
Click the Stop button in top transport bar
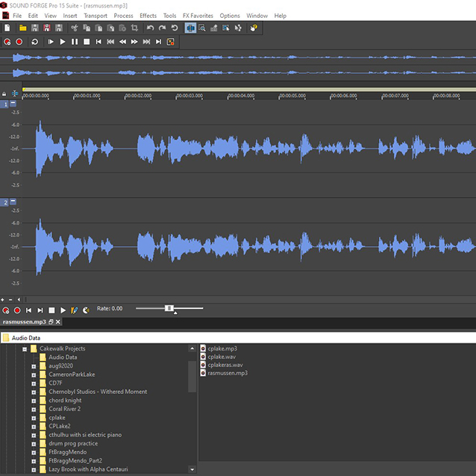[x=87, y=42]
